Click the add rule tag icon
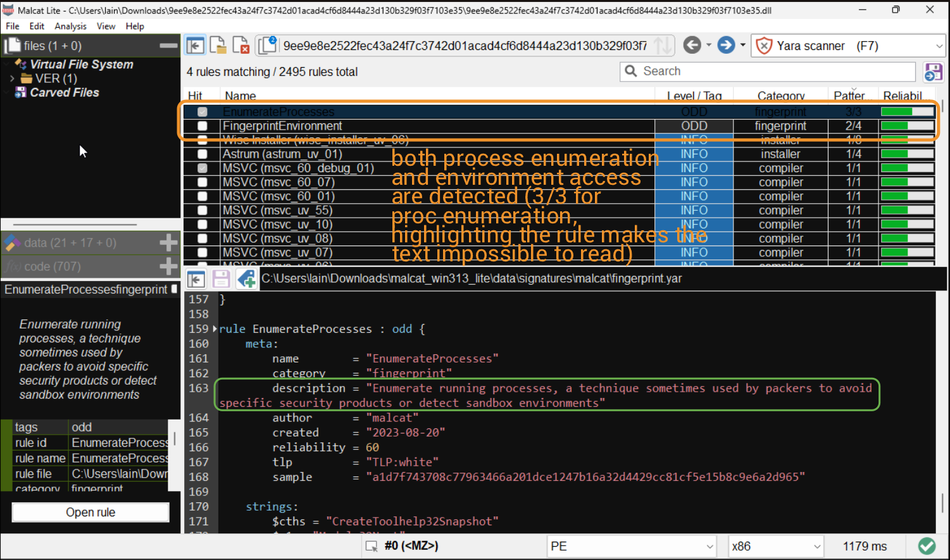This screenshot has height=560, width=950. (x=246, y=278)
